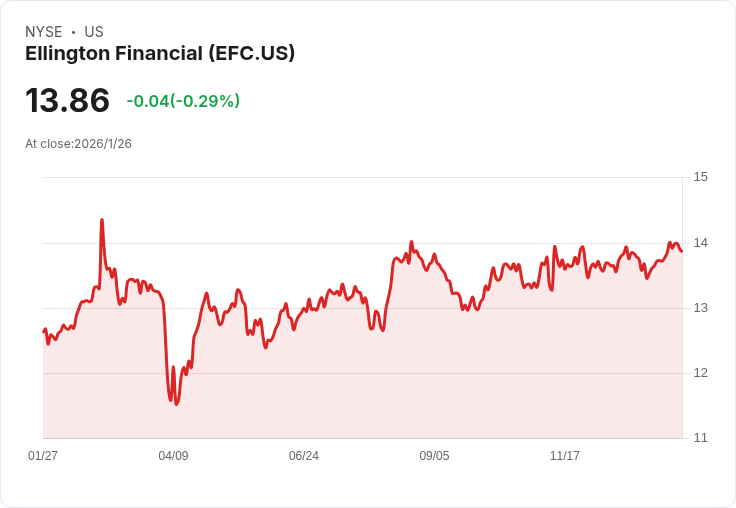
Task: Click the NYSE exchange label
Action: (43, 32)
